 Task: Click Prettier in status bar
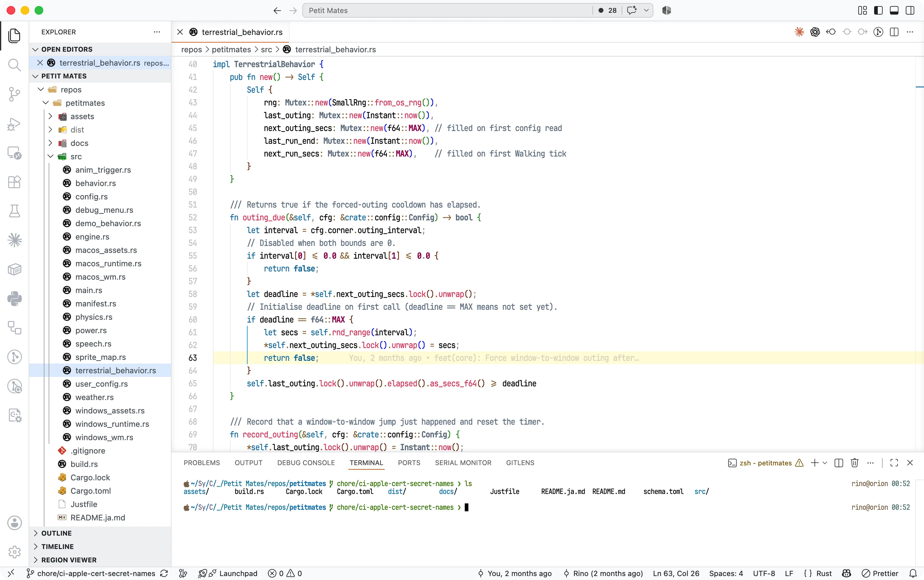pos(880,574)
